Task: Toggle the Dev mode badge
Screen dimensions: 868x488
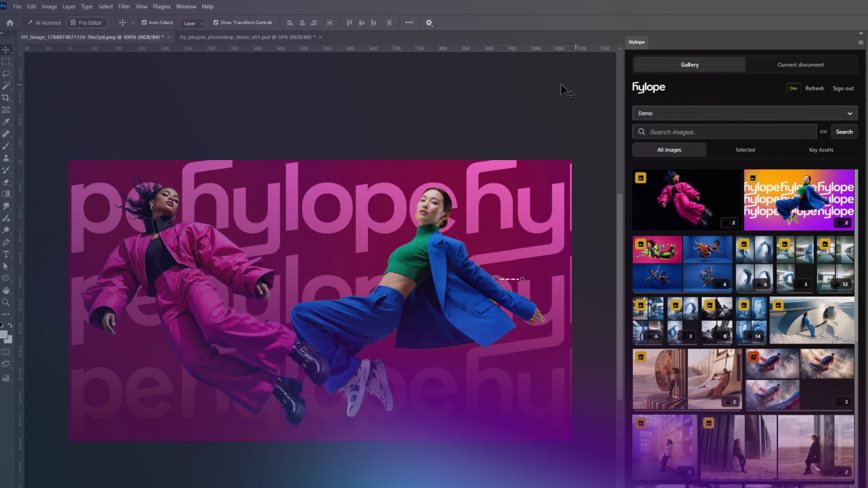Action: [793, 89]
